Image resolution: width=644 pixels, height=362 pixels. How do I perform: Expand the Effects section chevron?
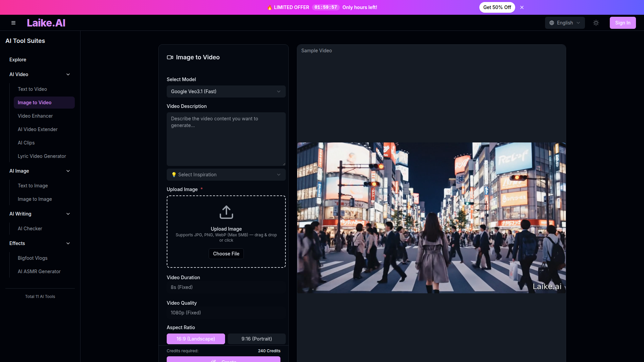pos(68,243)
